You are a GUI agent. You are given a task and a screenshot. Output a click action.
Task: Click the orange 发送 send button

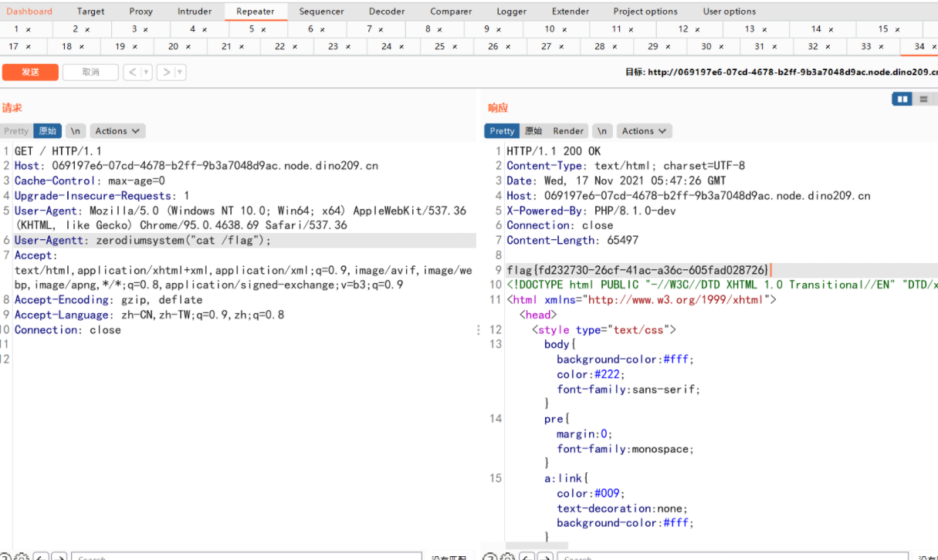click(x=30, y=73)
